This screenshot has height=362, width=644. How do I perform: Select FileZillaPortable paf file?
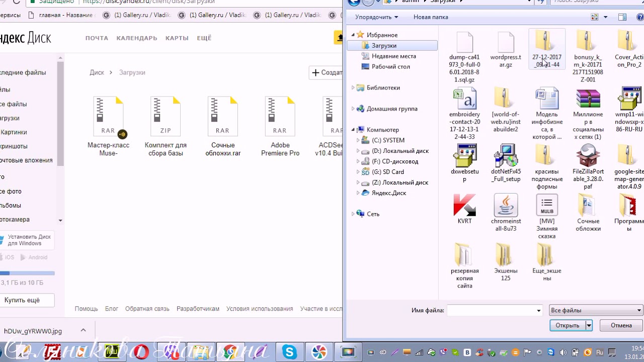point(588,167)
